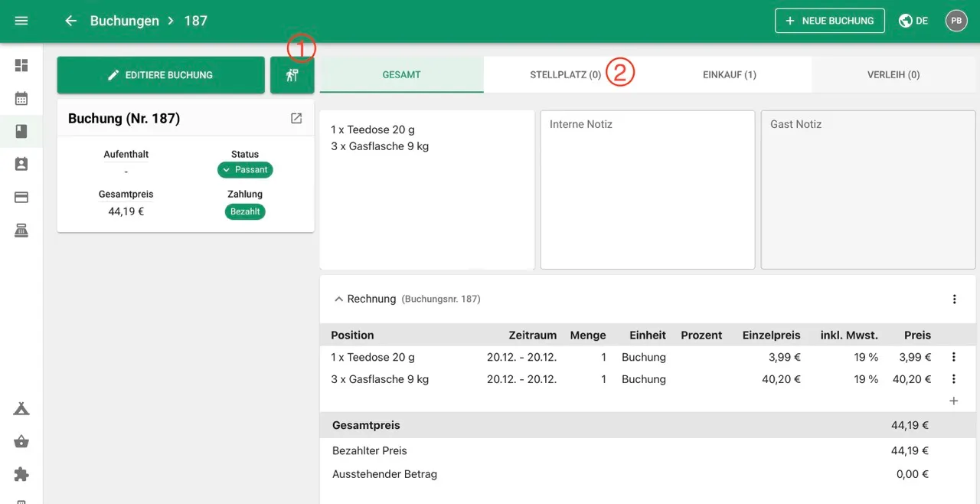Open options for Teedose 20 g row
The height and width of the screenshot is (504, 980).
coord(954,357)
